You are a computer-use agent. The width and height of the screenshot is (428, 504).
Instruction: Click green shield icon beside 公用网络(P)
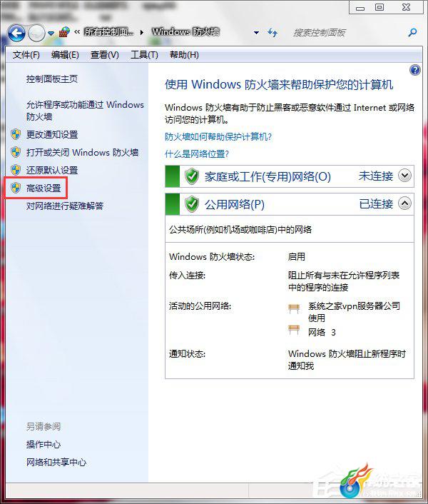(x=192, y=204)
